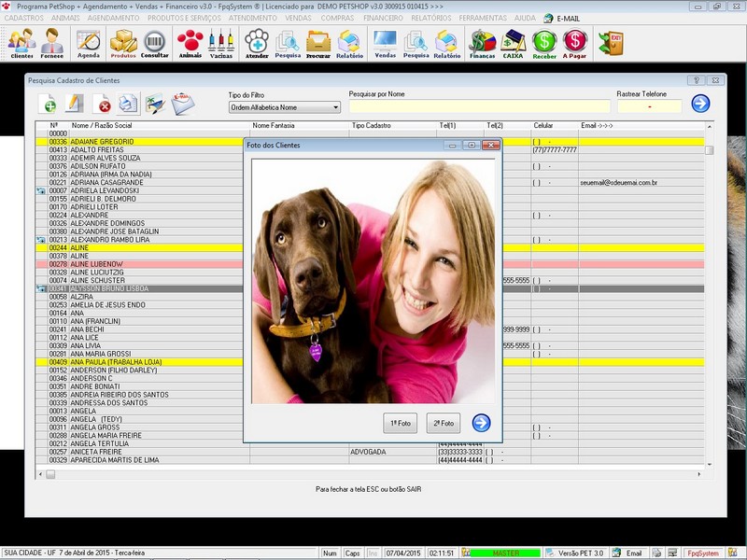Screen dimensions: 747x560
Task: Click the Exit door icon
Action: pos(611,43)
